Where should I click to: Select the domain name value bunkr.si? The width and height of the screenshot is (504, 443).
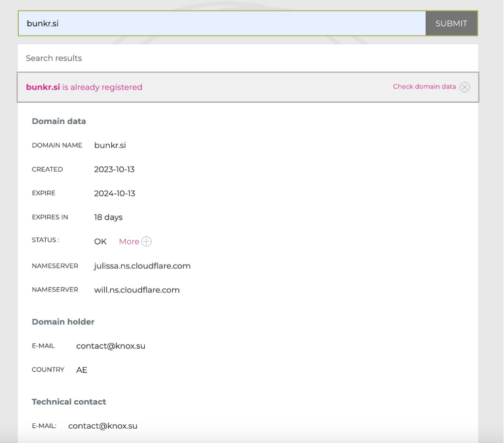pyautogui.click(x=110, y=145)
